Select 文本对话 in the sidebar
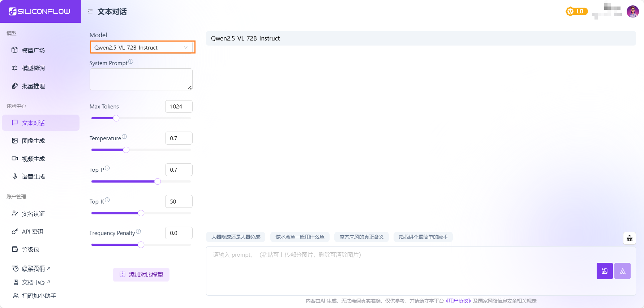644x308 pixels. coord(40,123)
